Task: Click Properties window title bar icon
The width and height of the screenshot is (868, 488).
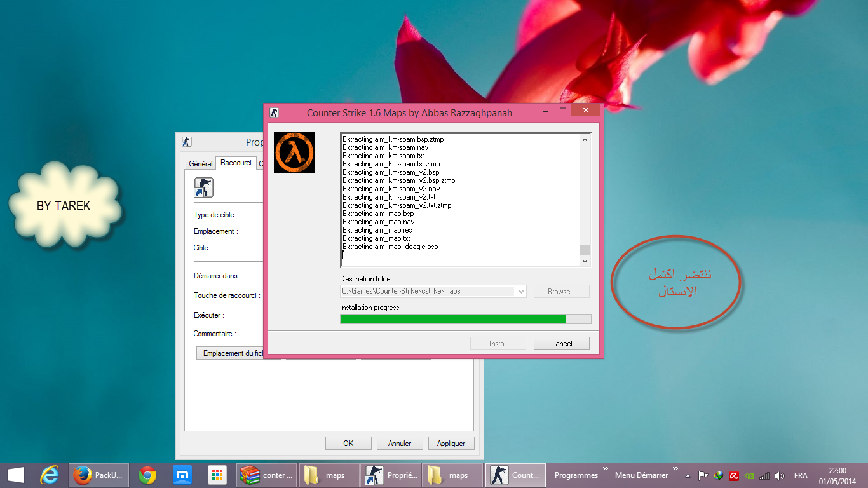Action: (186, 142)
